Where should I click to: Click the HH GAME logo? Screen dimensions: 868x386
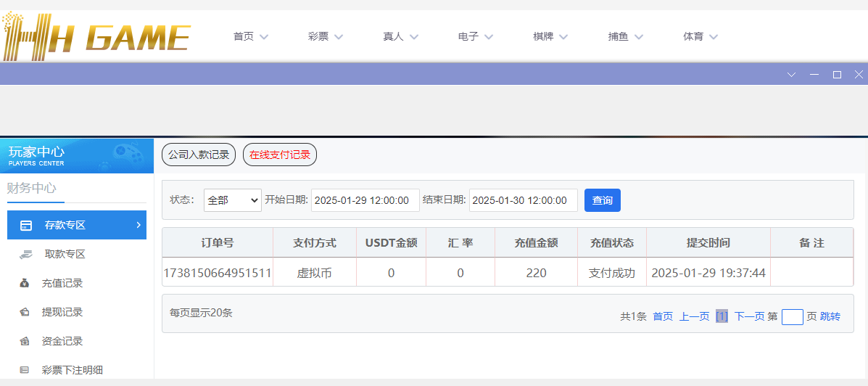pyautogui.click(x=96, y=36)
